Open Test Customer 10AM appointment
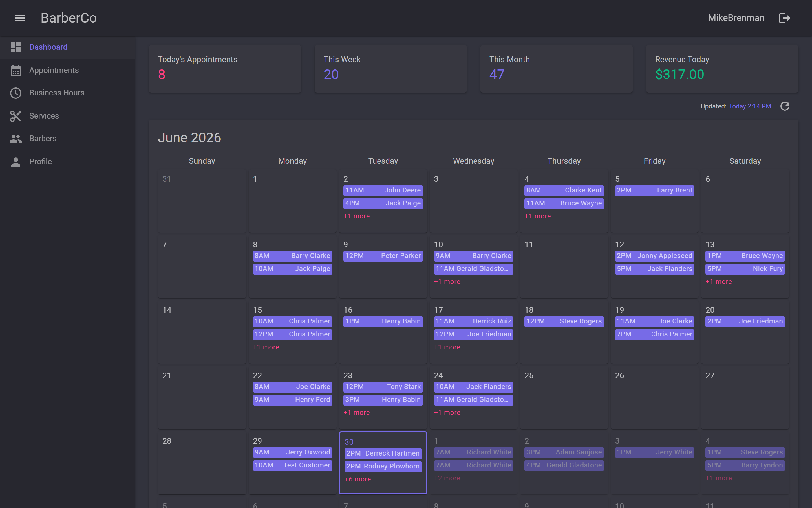The height and width of the screenshot is (508, 812). pos(292,465)
